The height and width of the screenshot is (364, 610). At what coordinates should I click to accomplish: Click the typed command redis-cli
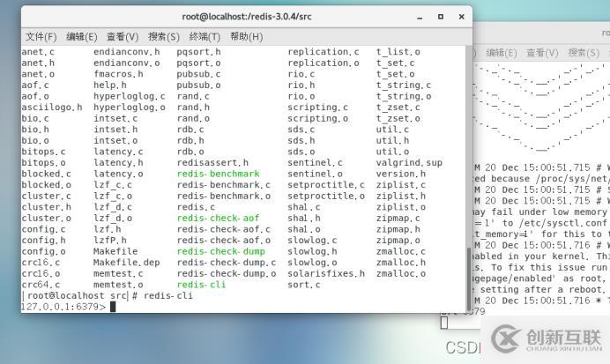[x=168, y=296]
